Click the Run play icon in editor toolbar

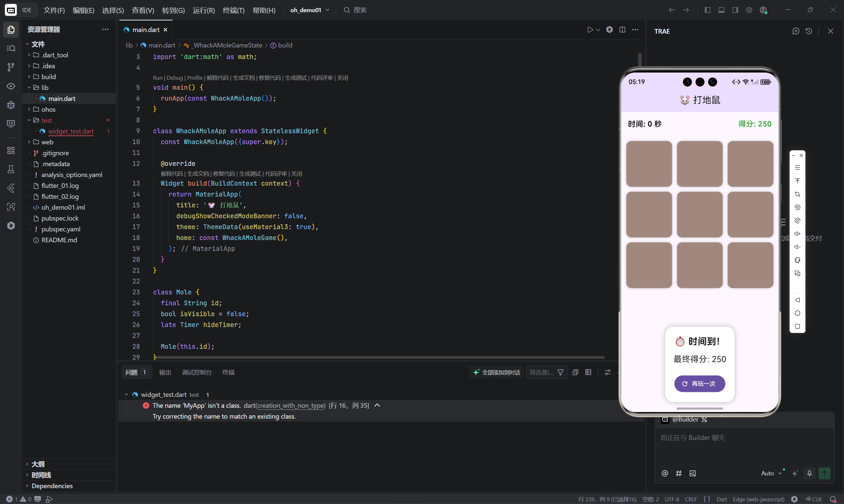click(590, 30)
